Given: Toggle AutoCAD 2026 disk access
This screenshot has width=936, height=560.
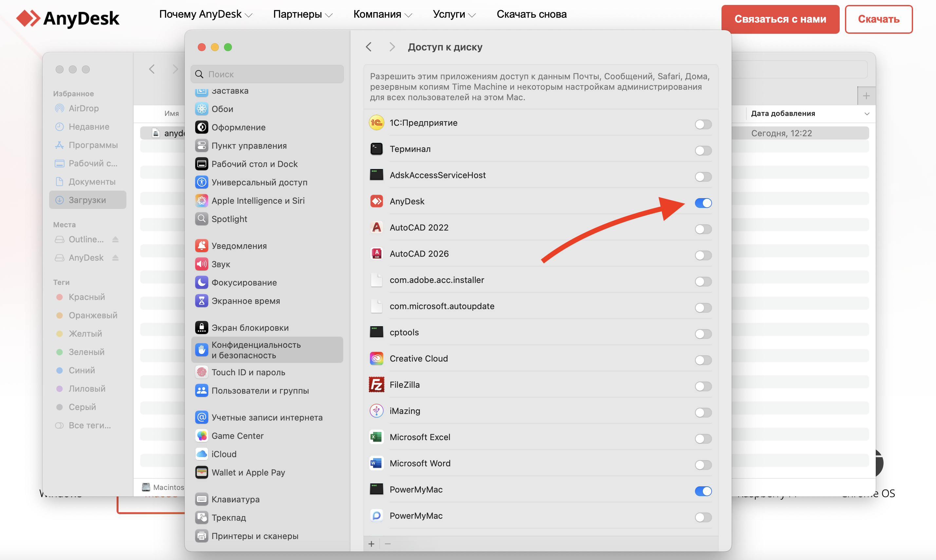Looking at the screenshot, I should click(x=703, y=255).
